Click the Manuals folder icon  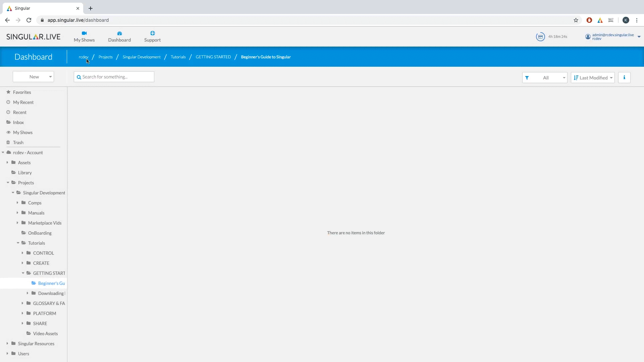tap(23, 213)
